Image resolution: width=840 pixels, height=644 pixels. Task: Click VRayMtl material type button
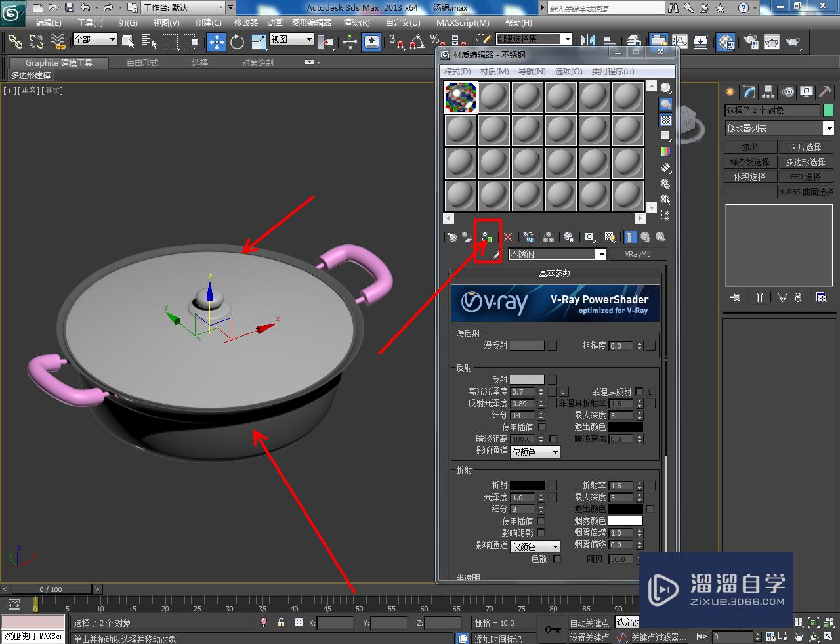(x=637, y=254)
